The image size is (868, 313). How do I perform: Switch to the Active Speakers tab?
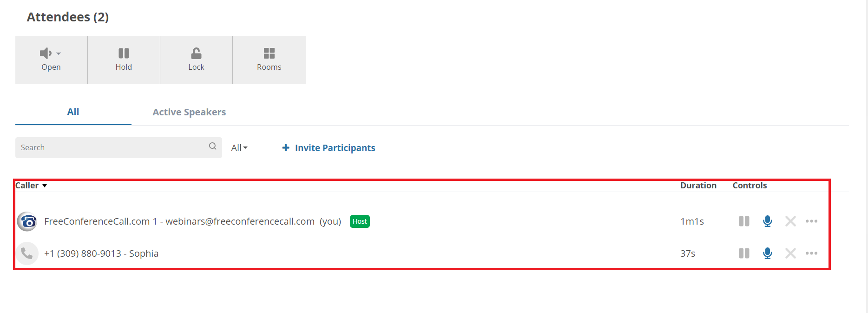189,112
